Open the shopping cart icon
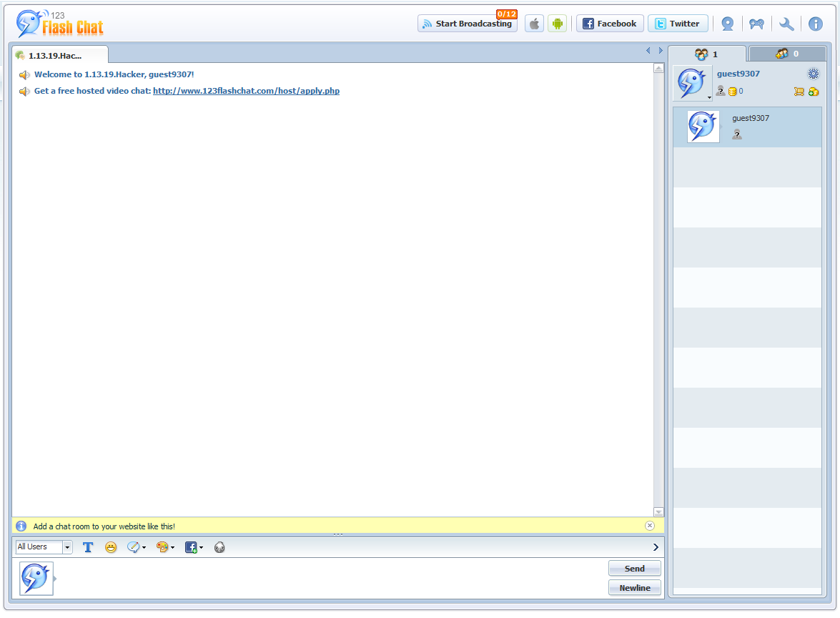This screenshot has height=618, width=840. (798, 91)
